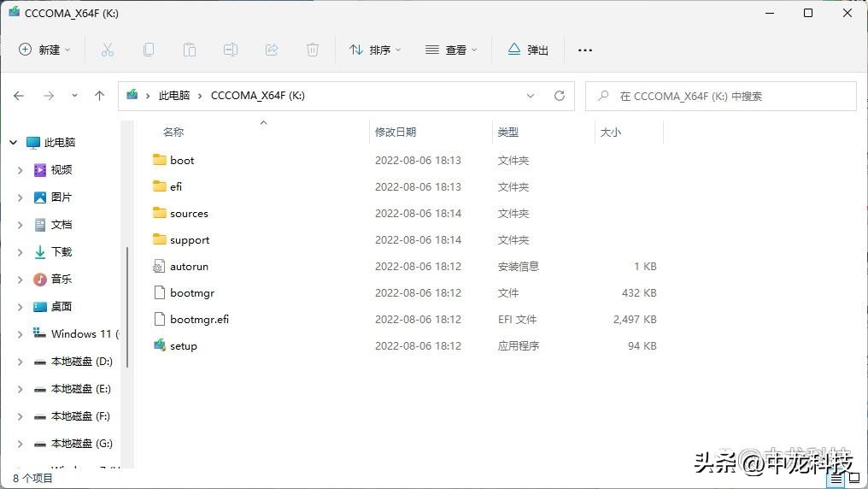Click the 弹出 eject button
The width and height of the screenshot is (868, 489).
click(x=528, y=50)
